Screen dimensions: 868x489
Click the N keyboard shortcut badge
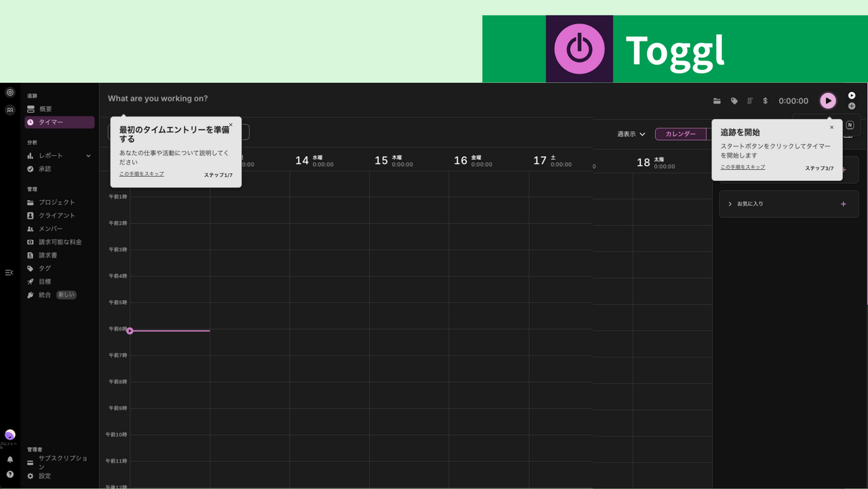pyautogui.click(x=850, y=125)
